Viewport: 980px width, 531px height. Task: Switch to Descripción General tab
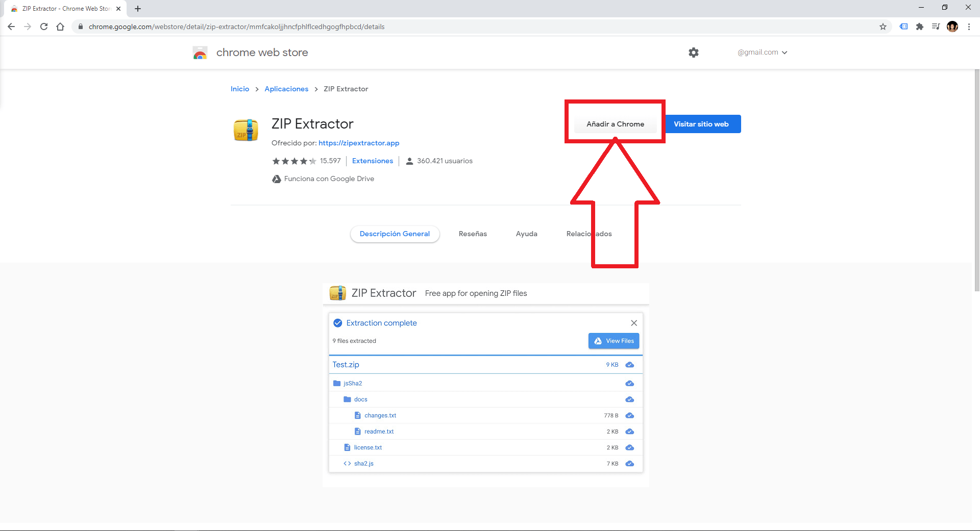coord(395,234)
